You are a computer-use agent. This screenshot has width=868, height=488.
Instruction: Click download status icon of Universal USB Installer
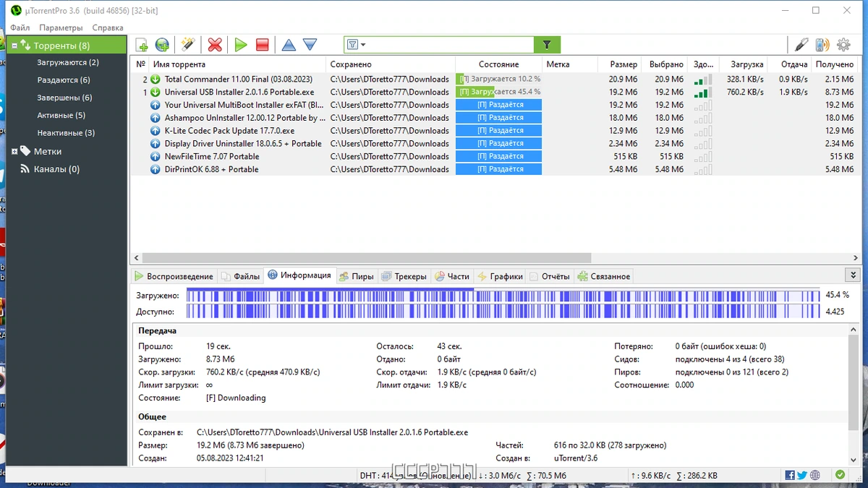[155, 92]
